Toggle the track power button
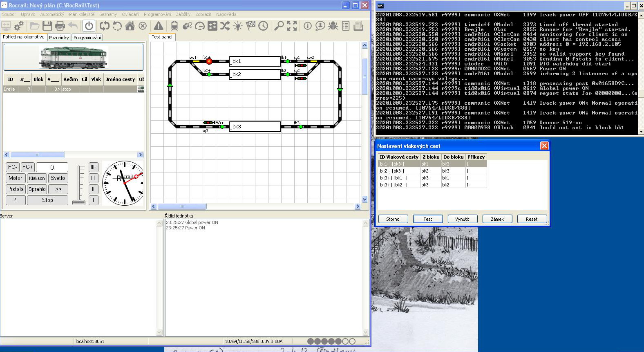 [89, 26]
